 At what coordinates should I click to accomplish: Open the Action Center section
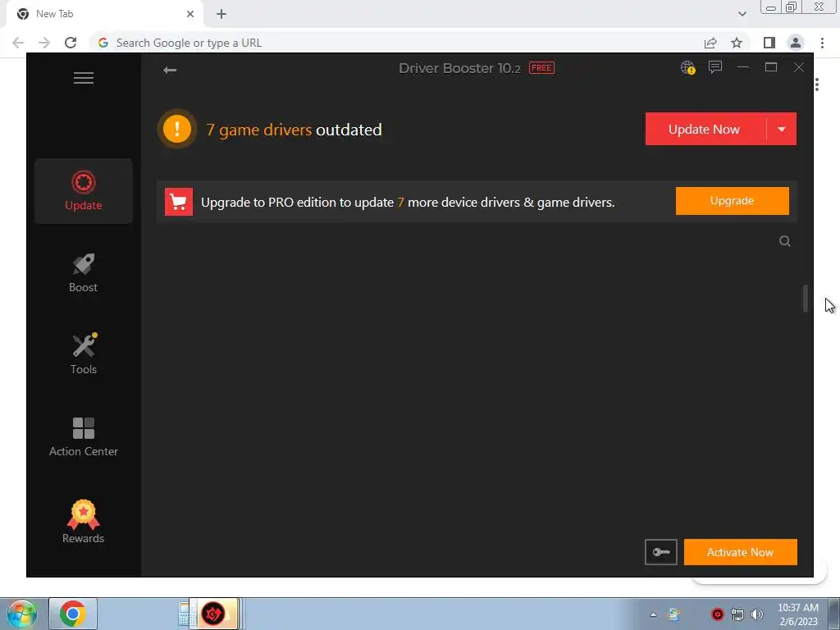tap(84, 437)
